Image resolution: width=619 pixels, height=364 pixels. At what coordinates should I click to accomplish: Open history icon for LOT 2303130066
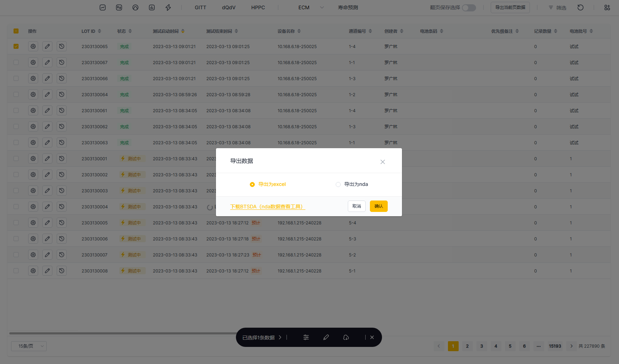click(x=62, y=78)
